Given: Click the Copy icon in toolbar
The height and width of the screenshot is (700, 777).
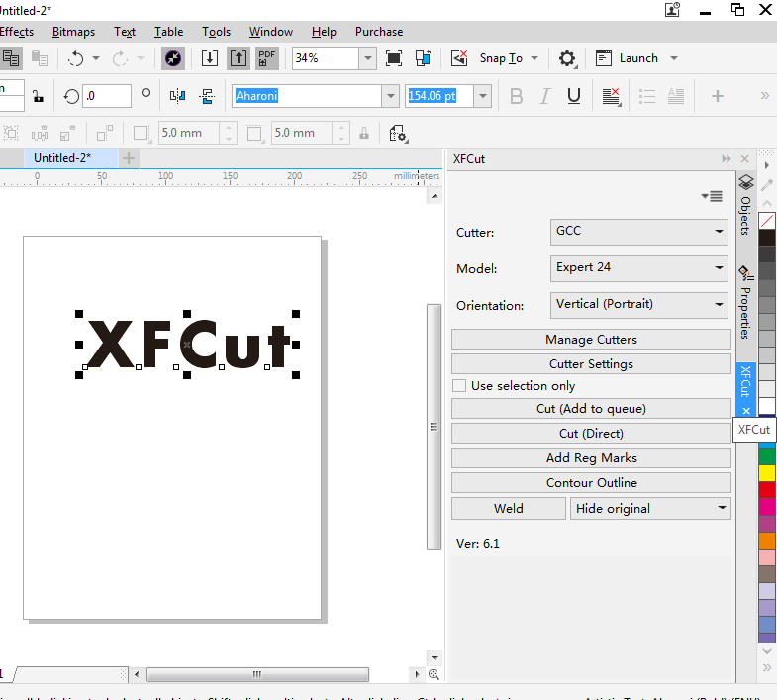Looking at the screenshot, I should (x=11, y=58).
